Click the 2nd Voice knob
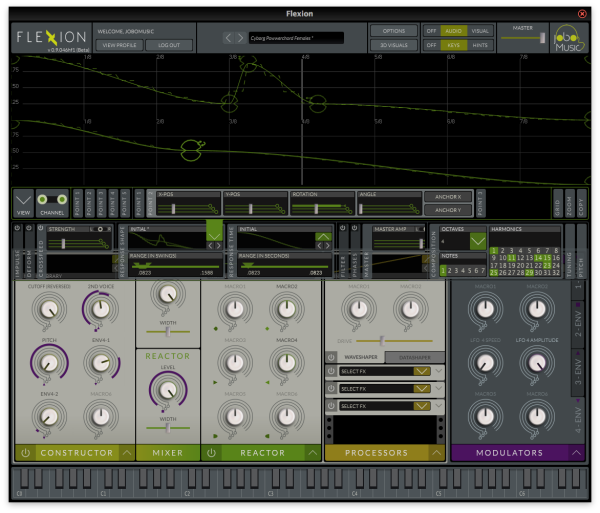 pos(101,309)
